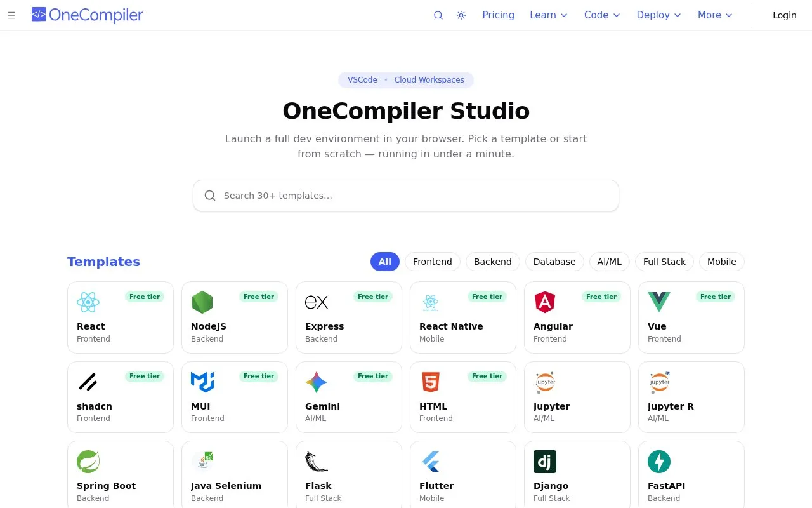Choose the Spring Boot leaf icon
Viewport: 812px width, 508px height.
[x=88, y=462]
